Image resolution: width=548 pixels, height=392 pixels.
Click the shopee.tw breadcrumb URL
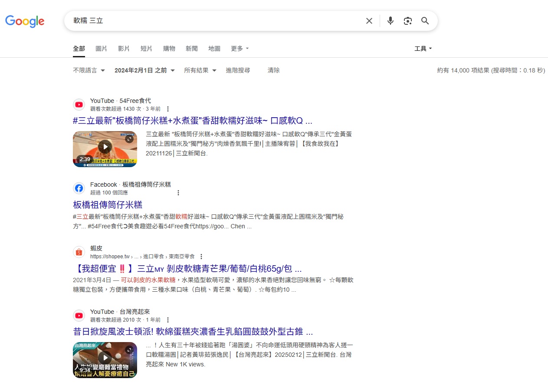(x=142, y=257)
